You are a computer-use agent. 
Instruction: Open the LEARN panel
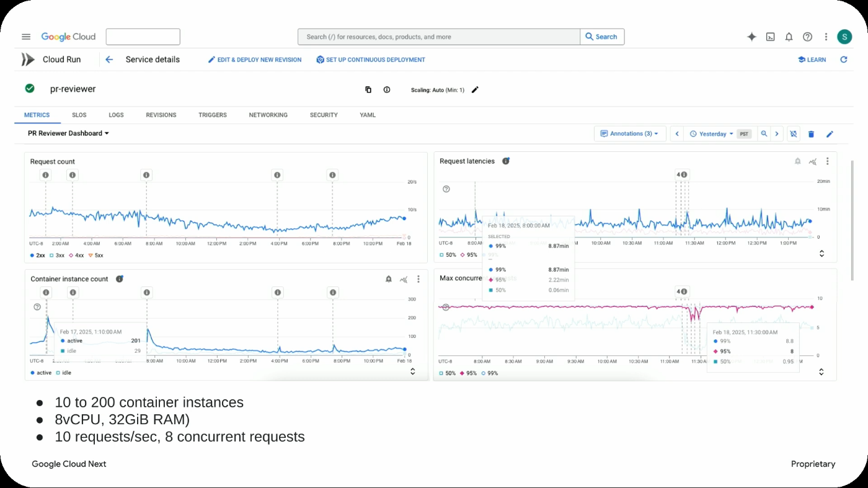pyautogui.click(x=812, y=60)
